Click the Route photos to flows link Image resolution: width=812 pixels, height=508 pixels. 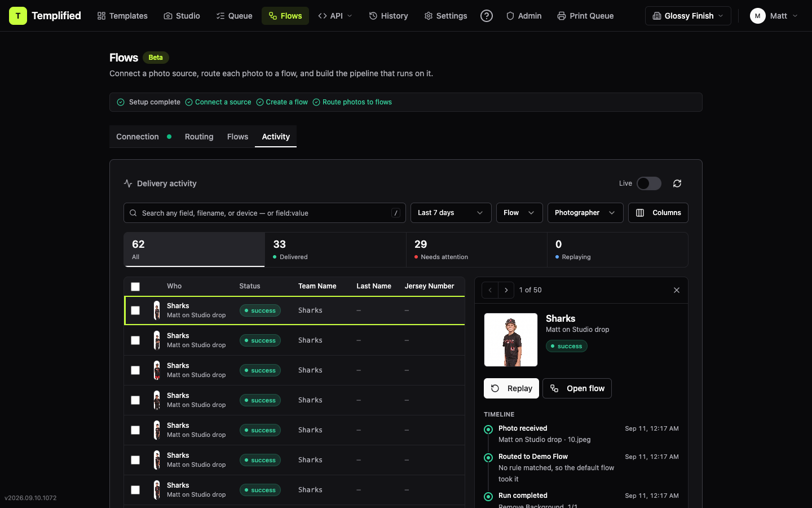pos(352,102)
